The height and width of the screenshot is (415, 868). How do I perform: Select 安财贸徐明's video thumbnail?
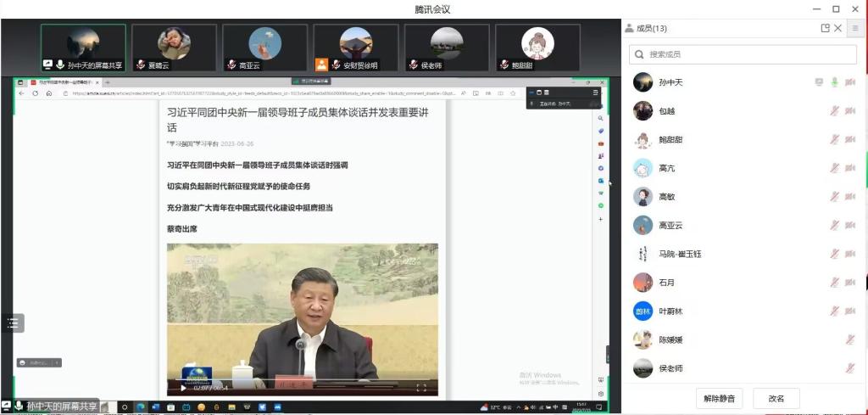[355, 48]
